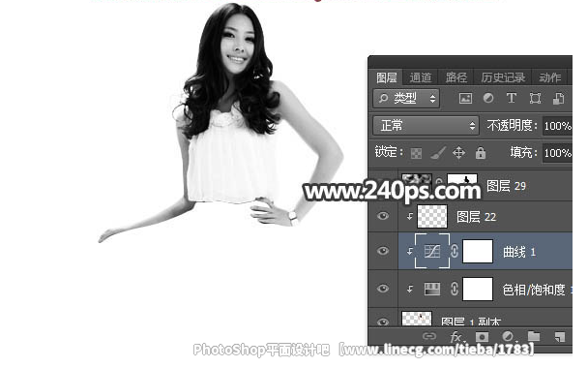Filter layers by adjustment layer icon
Viewport: 588px width, 368px height.
pos(488,99)
